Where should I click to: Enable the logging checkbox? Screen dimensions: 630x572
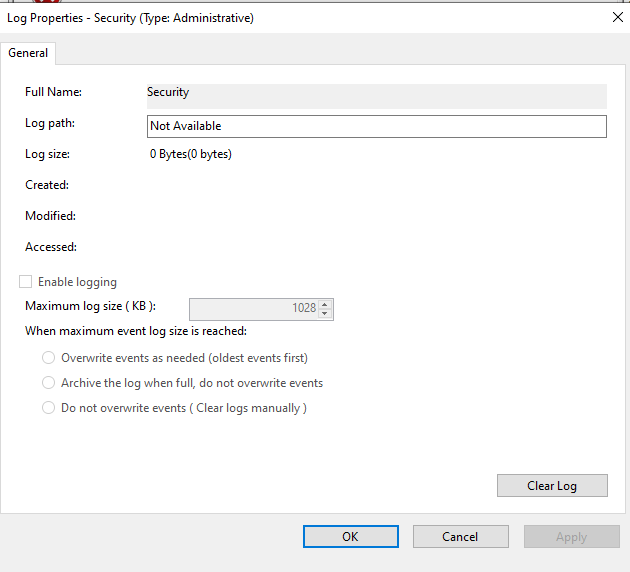[x=26, y=282]
